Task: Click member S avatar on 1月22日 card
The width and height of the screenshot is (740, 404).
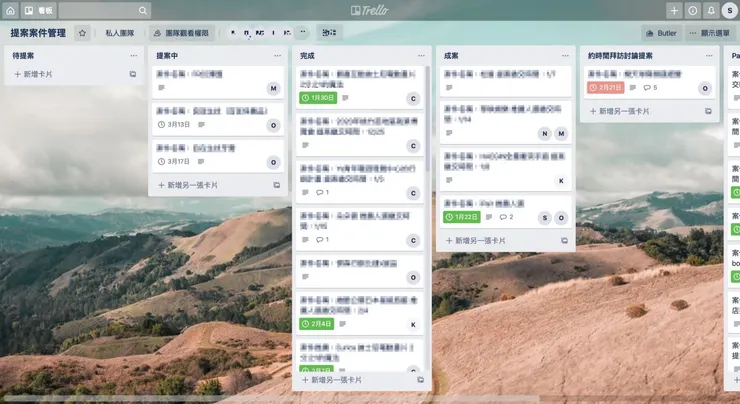Action: click(545, 218)
